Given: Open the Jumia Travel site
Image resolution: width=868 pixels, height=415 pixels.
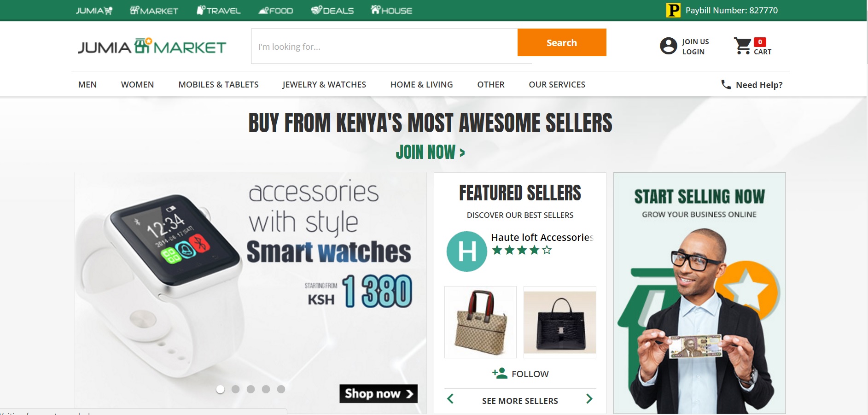Looking at the screenshot, I should 219,10.
